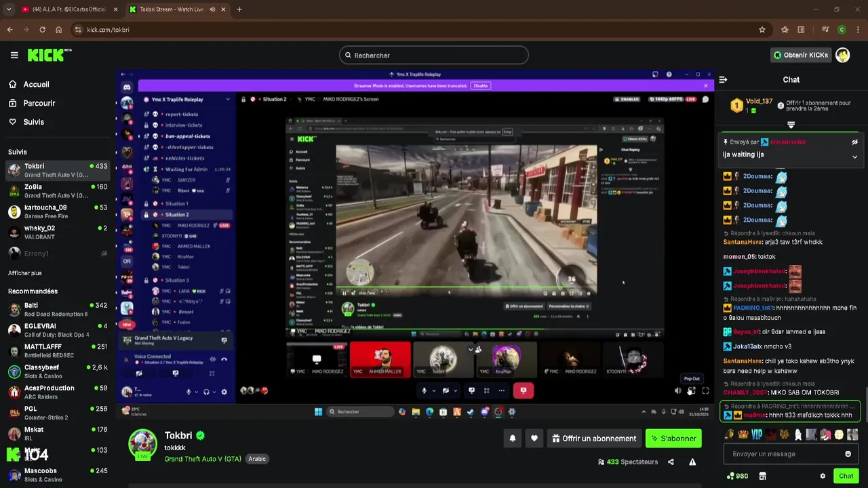Image resolution: width=868 pixels, height=488 pixels.
Task: Open Zo9la channel in sidebar
Action: click(x=58, y=191)
